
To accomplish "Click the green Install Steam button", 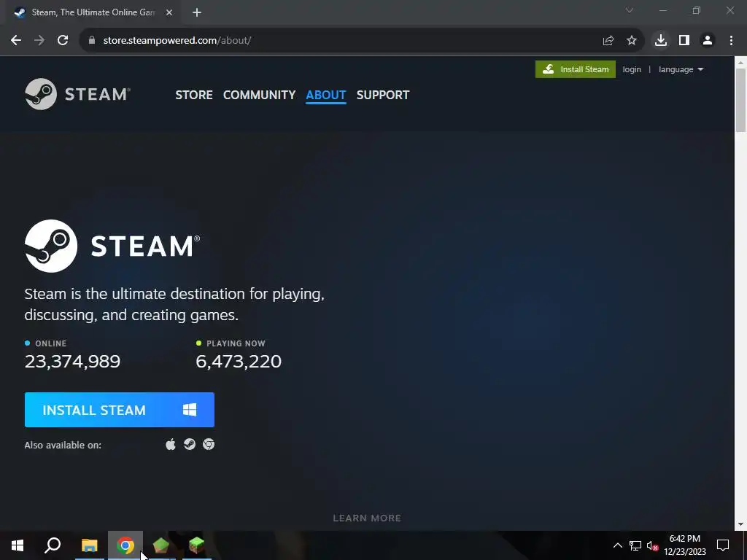I will click(576, 69).
